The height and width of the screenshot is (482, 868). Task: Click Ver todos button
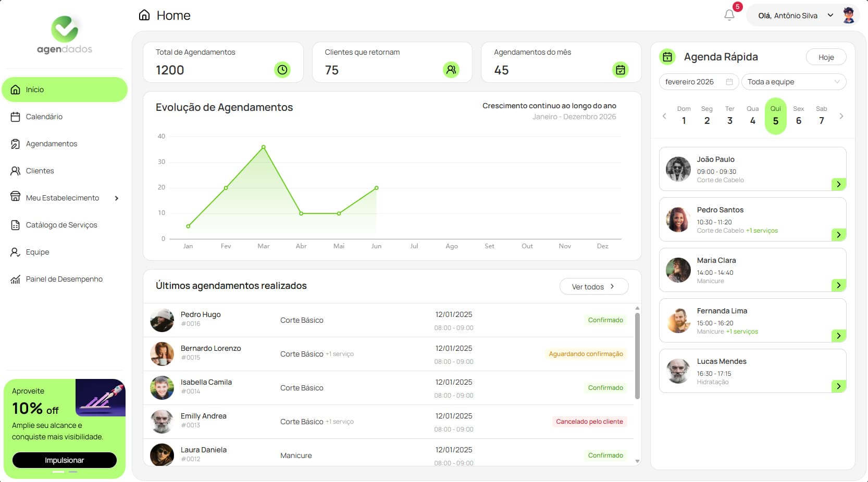click(x=593, y=287)
